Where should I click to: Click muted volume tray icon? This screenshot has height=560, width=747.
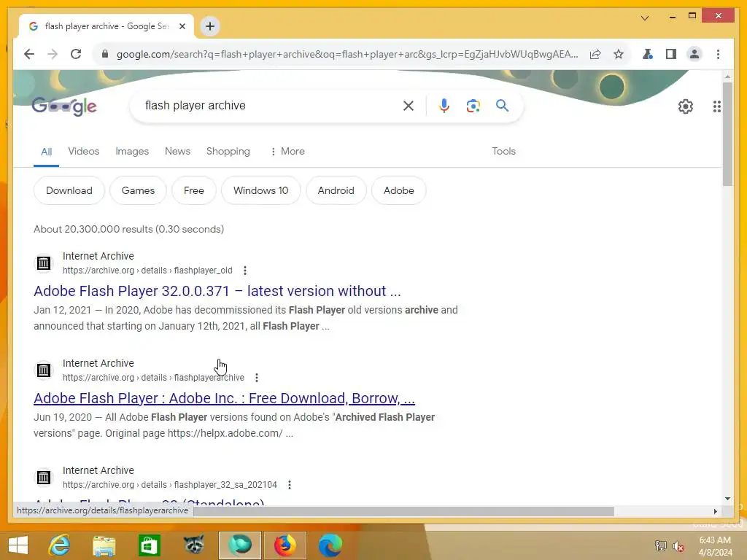[678, 546]
